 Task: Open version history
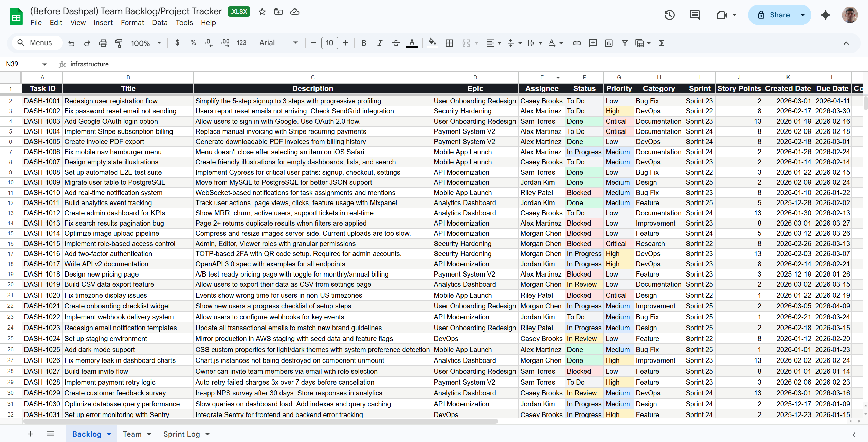tap(669, 15)
